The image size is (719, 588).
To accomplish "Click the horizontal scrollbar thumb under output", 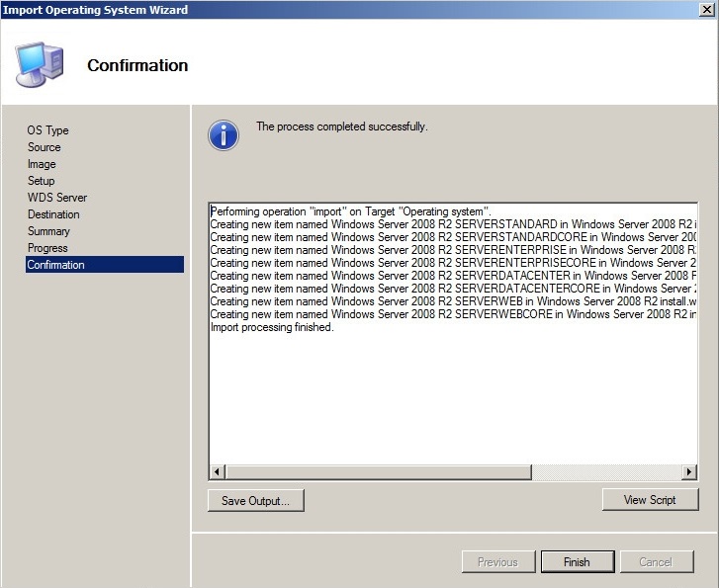I will point(379,472).
